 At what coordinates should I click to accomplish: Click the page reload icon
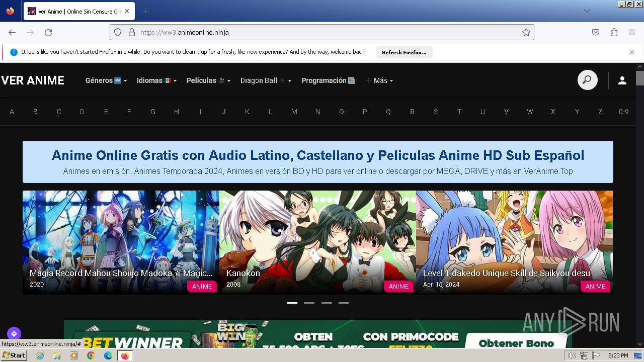[x=48, y=32]
